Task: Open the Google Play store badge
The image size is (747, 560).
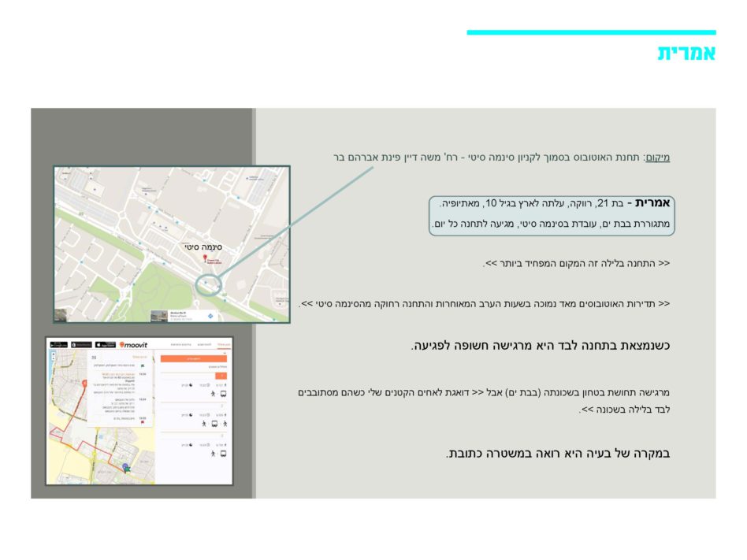Action: (59, 344)
